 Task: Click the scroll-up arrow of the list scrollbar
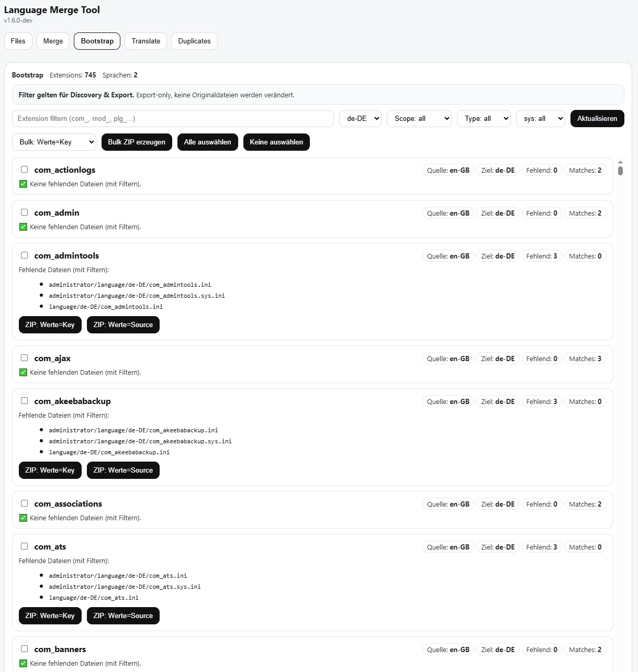coord(620,163)
